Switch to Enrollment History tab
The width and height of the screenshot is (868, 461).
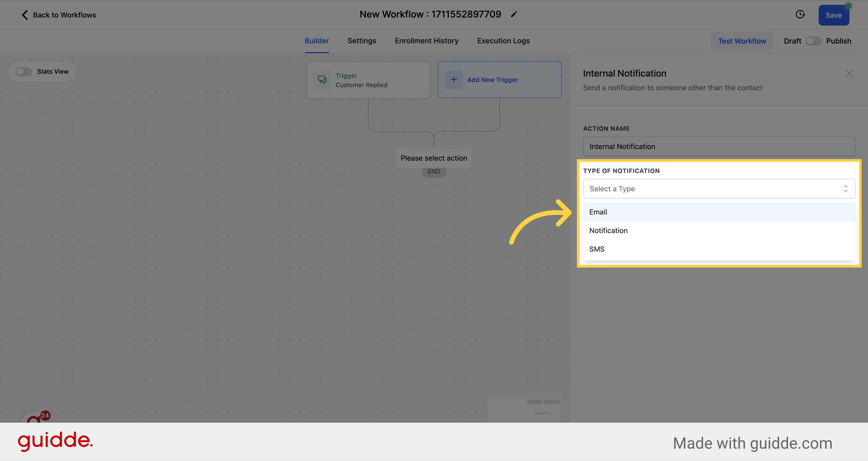[x=427, y=41]
